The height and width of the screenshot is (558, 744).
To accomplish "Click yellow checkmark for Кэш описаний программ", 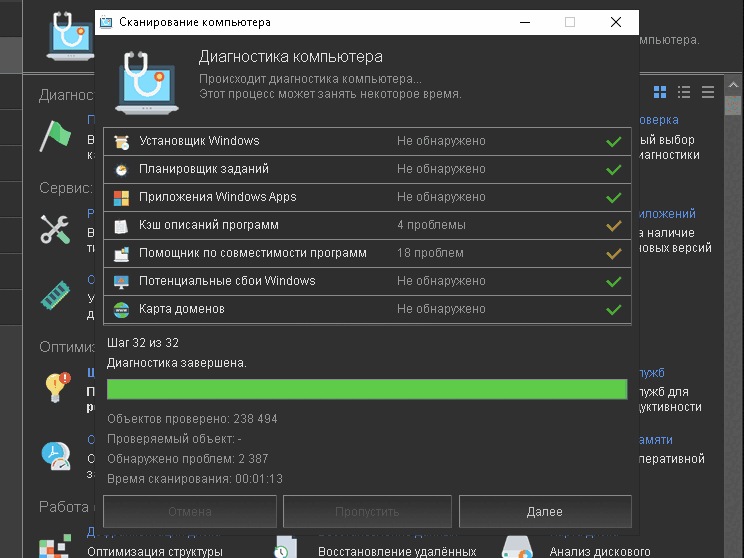I will click(614, 225).
